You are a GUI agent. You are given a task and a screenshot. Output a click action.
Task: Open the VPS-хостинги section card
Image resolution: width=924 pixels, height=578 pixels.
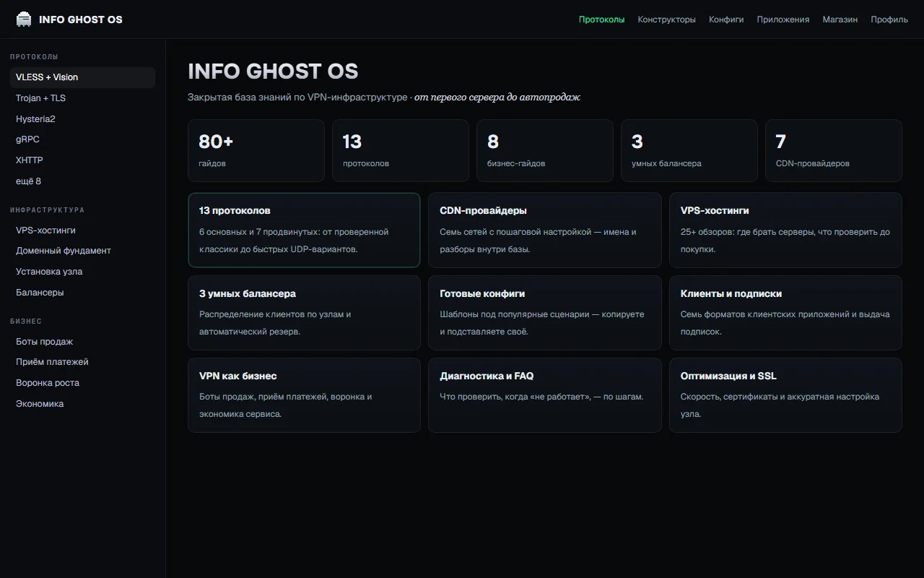[785, 230]
